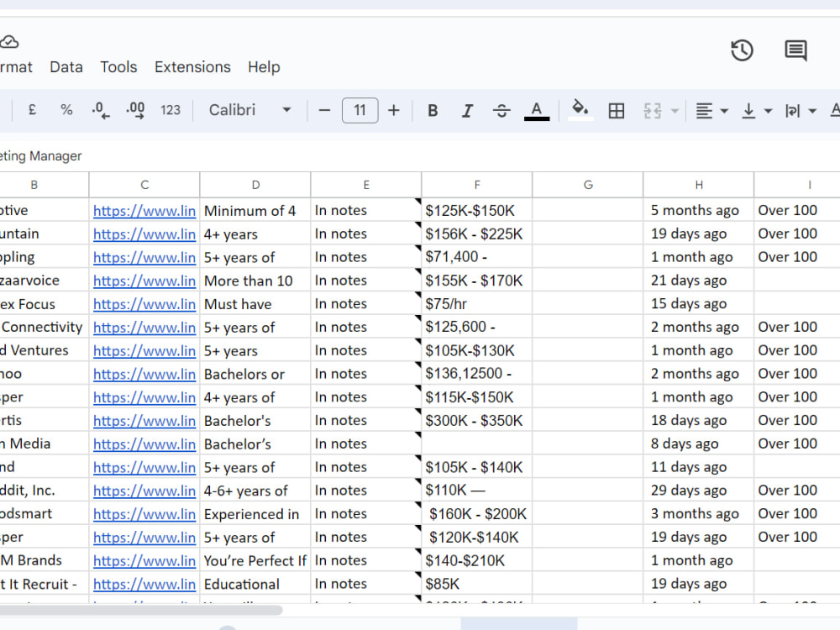Open version history clock icon
The width and height of the screenshot is (840, 630).
[x=742, y=51]
